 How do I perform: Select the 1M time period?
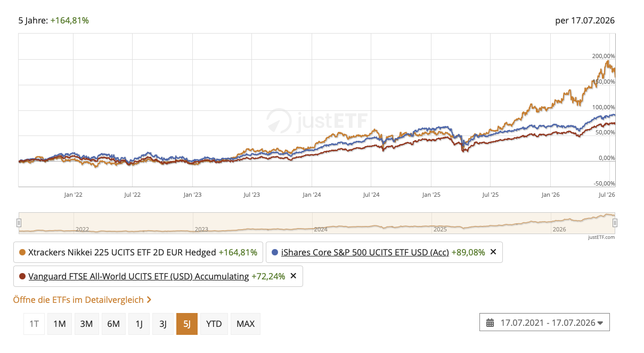(60, 324)
